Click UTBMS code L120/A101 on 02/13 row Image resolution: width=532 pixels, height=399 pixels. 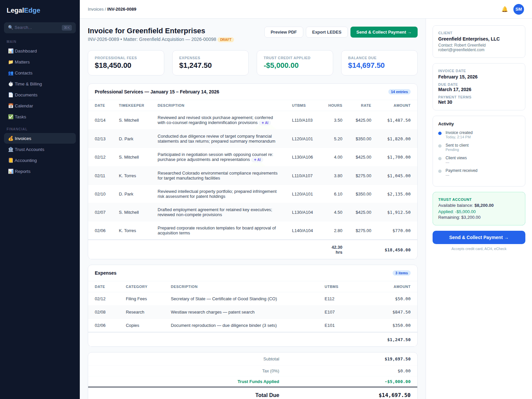(302, 139)
